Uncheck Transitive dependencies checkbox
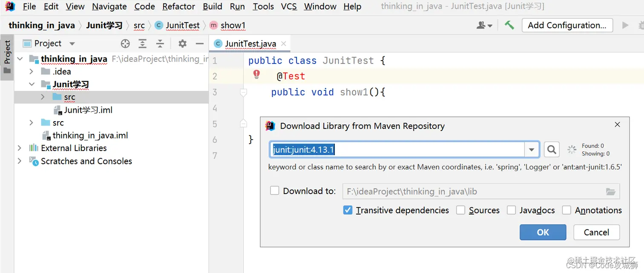Screen dimensions: 644x273 coord(348,210)
